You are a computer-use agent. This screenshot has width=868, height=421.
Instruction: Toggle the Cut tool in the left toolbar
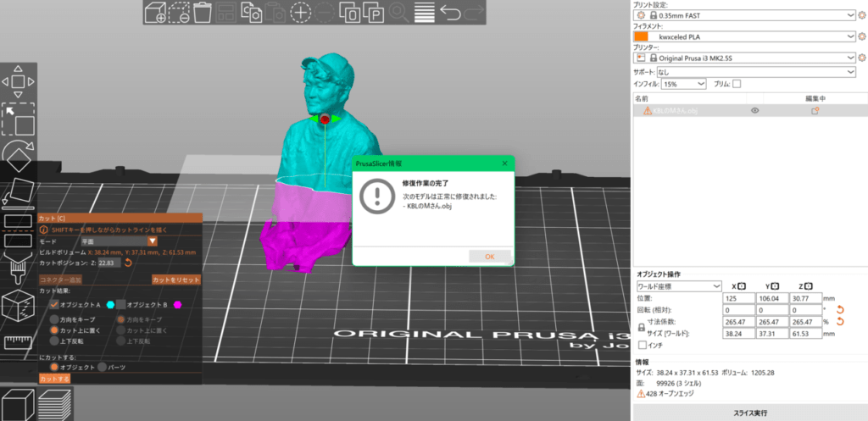pyautogui.click(x=18, y=230)
